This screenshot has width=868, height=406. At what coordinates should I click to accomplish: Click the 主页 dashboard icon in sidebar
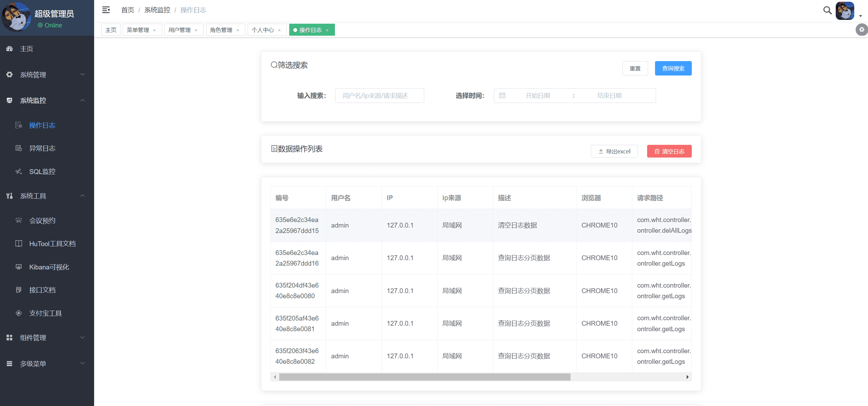pos(10,49)
